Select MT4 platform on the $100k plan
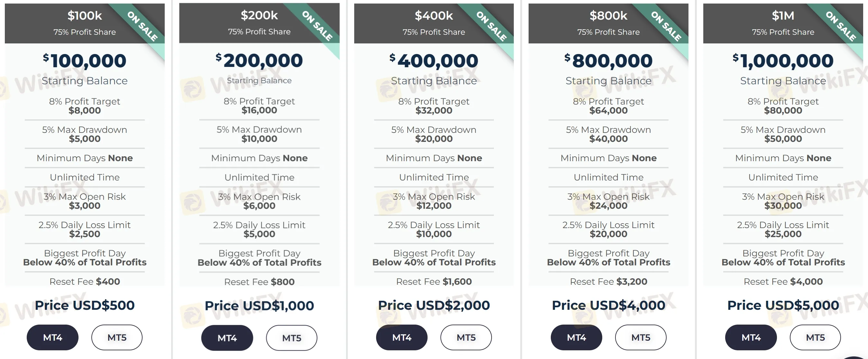Viewport: 868px width, 359px height. [x=52, y=337]
